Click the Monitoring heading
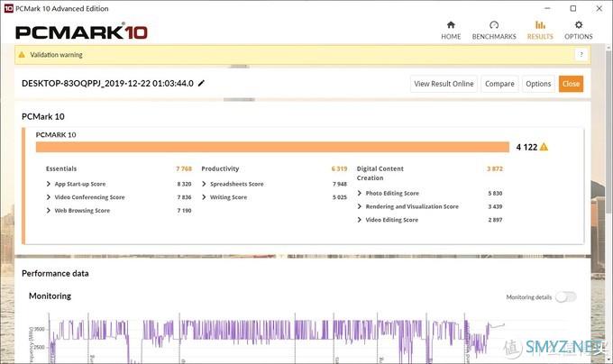The width and height of the screenshot is (613, 364). point(50,296)
